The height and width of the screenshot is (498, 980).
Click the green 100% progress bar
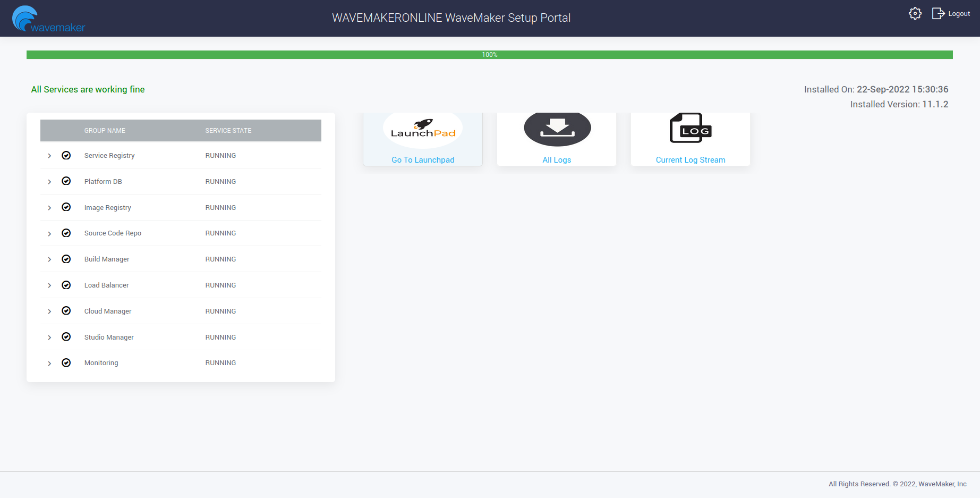click(x=489, y=55)
